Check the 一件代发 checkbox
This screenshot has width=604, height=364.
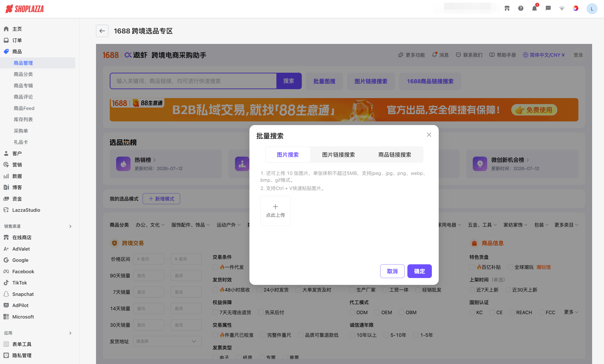[x=215, y=267]
